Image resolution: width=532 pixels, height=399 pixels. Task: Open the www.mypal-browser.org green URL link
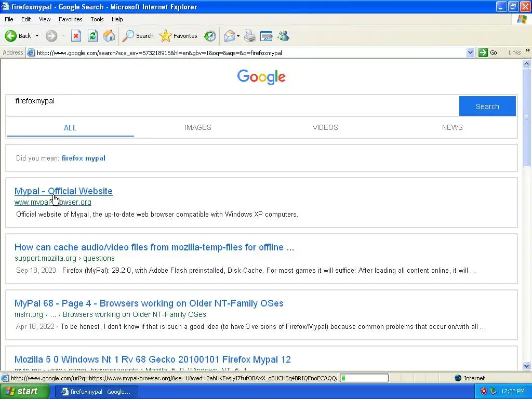coord(53,202)
